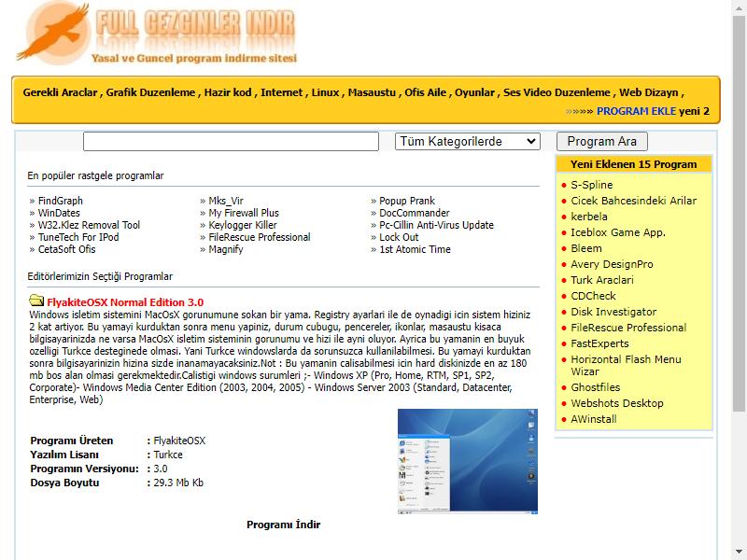
Task: Open Turk Araclari link
Action: 602,280
